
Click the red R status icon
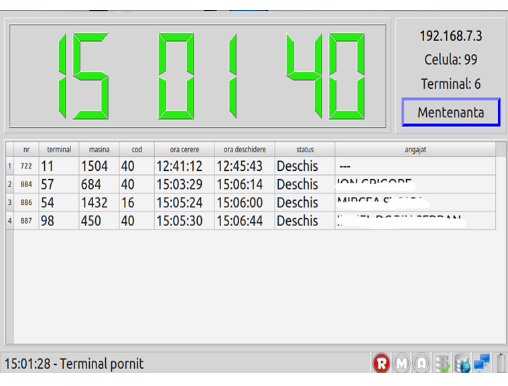pyautogui.click(x=381, y=363)
